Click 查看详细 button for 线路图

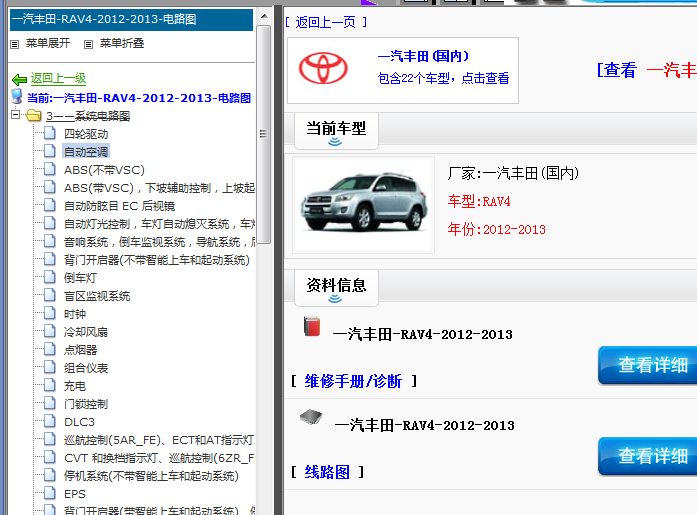point(648,456)
